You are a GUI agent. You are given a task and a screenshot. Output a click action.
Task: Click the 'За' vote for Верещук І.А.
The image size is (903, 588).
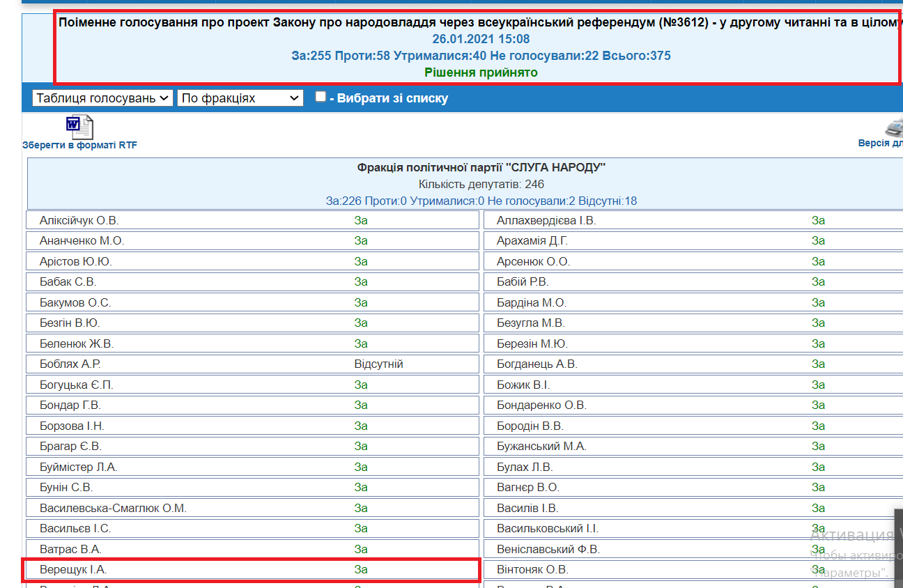pos(361,570)
